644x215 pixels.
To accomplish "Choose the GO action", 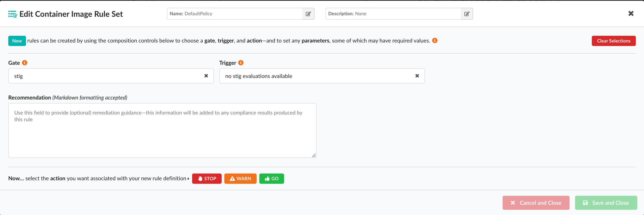I will pos(271,178).
